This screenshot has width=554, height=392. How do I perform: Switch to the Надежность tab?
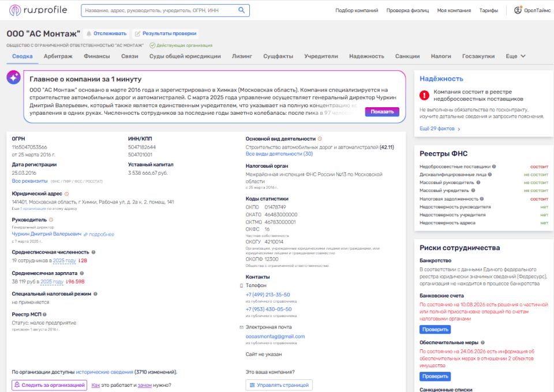click(x=366, y=56)
